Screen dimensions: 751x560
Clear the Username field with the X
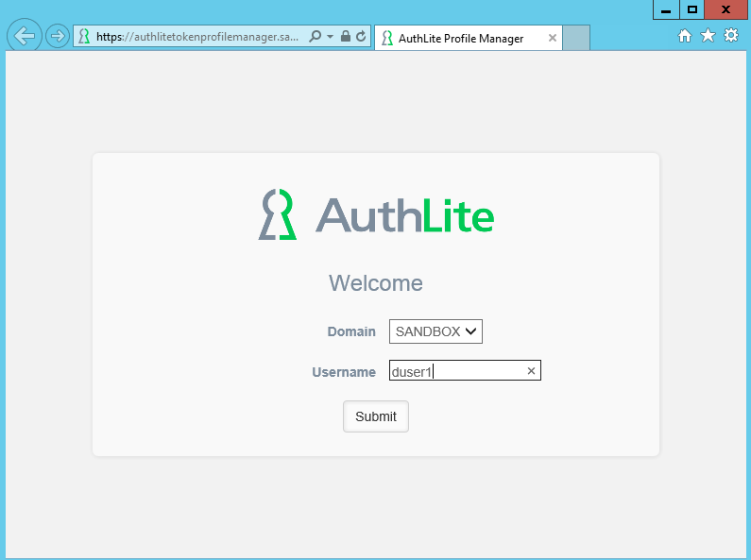pyautogui.click(x=531, y=371)
